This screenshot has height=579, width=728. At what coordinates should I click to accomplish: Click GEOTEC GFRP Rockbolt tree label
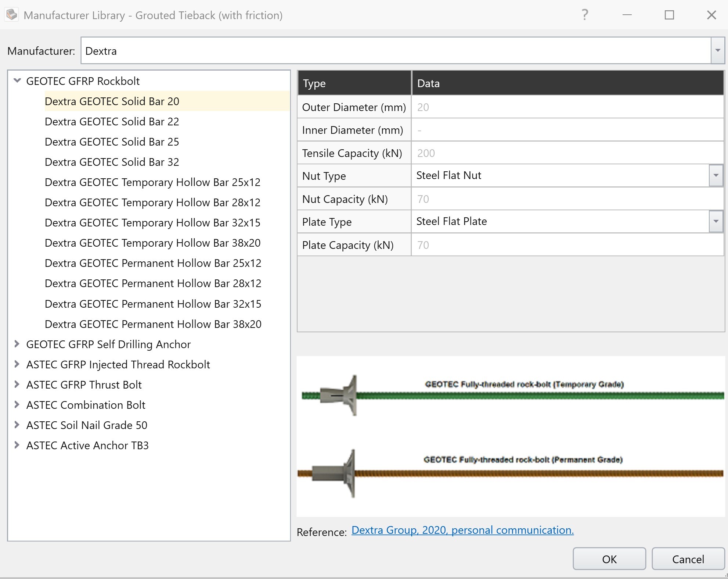coord(83,81)
